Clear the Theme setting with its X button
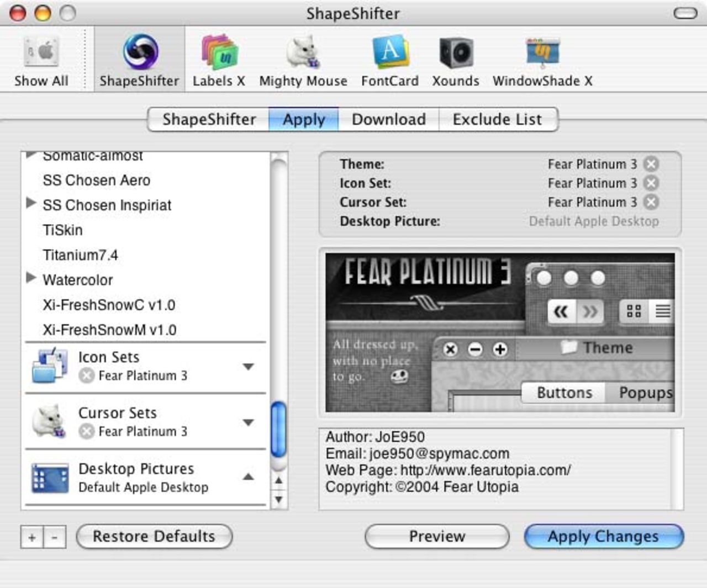 [651, 164]
